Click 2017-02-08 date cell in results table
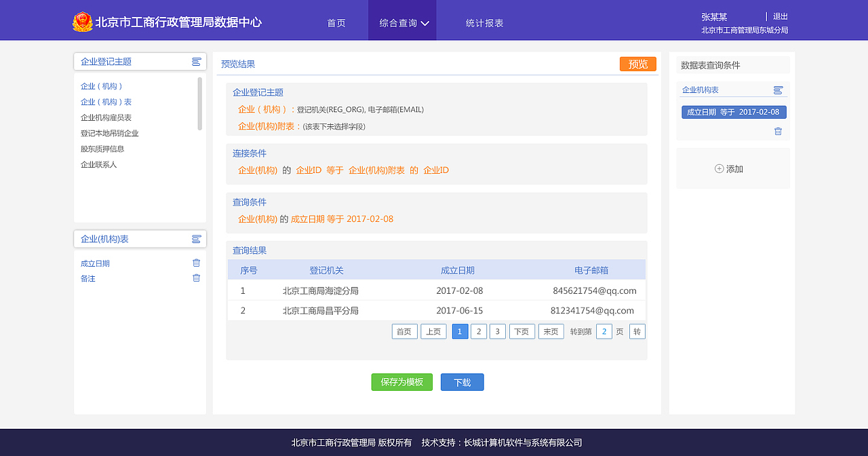Screen dimensions: 868x456 pos(460,290)
